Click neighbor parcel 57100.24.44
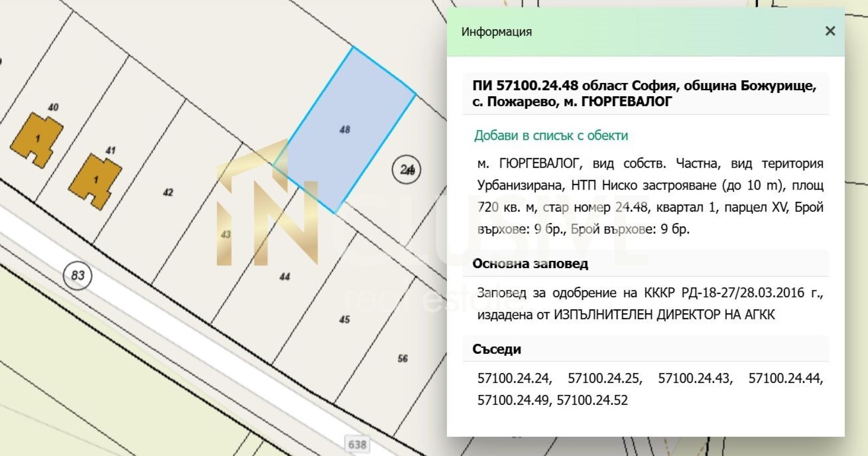868x456 pixels. [786, 378]
